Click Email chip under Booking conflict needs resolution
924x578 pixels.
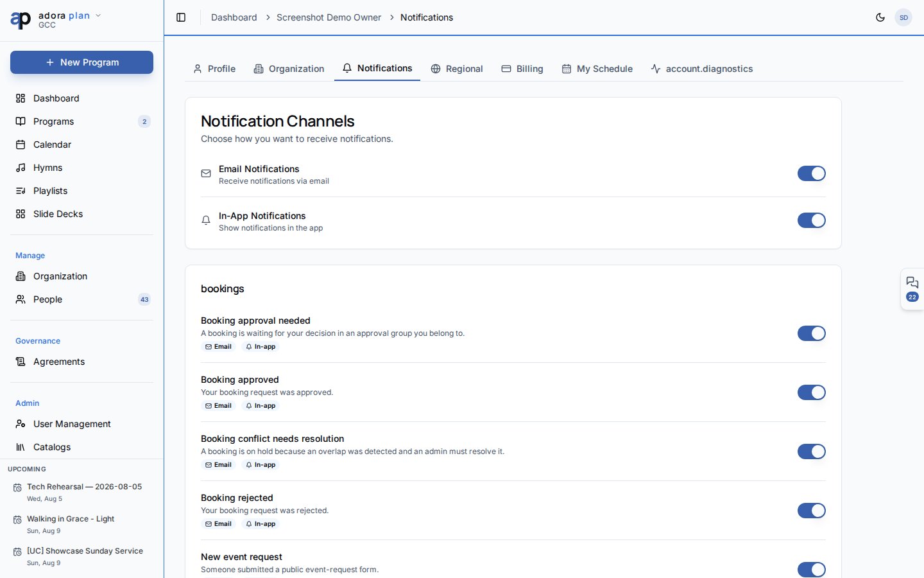click(218, 465)
